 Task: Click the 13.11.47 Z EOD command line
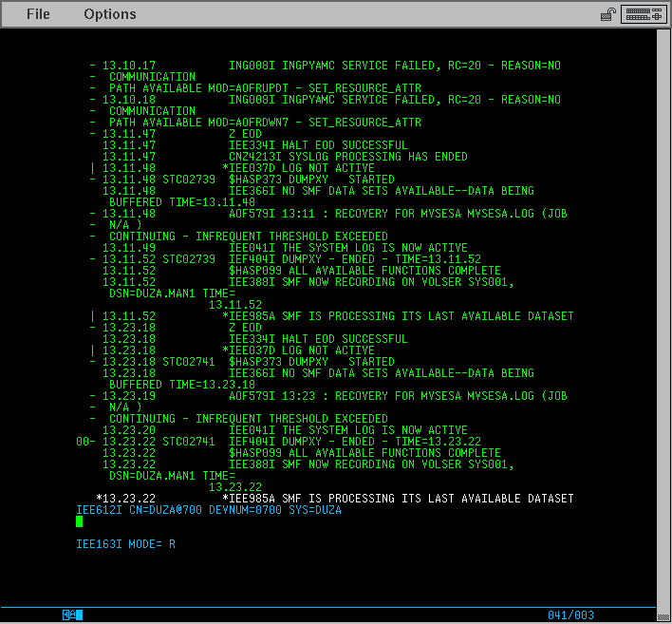176,134
